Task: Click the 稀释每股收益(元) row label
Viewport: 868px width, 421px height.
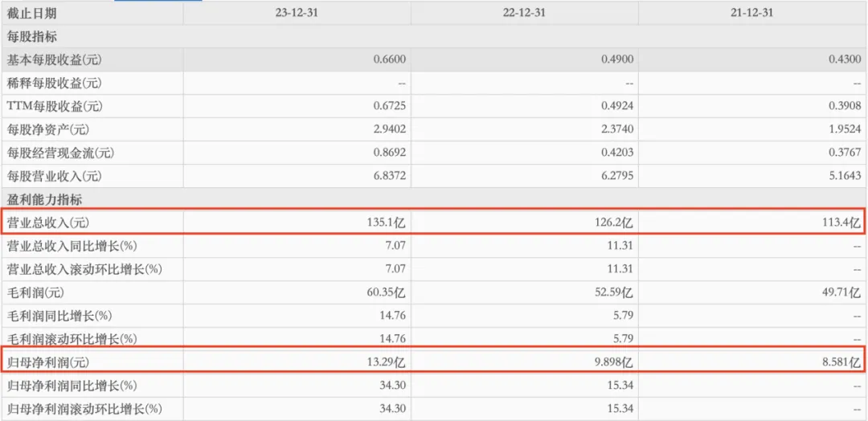Action: click(x=55, y=83)
